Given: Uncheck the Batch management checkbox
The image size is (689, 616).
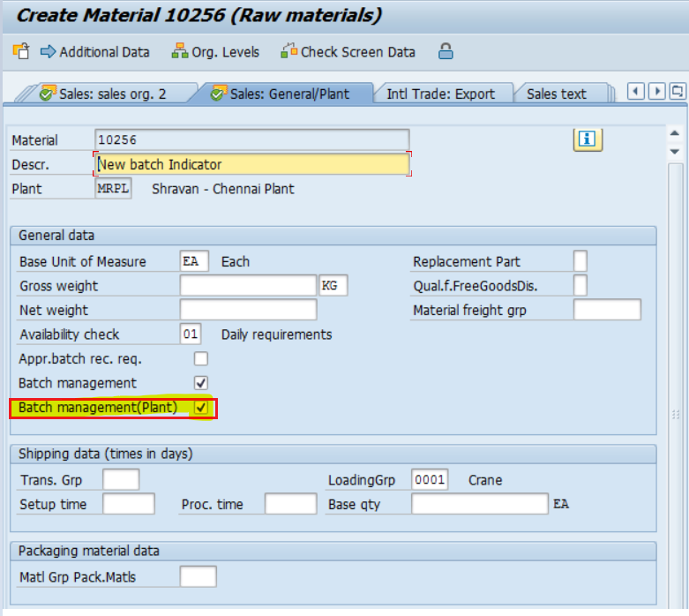Looking at the screenshot, I should [x=201, y=383].
